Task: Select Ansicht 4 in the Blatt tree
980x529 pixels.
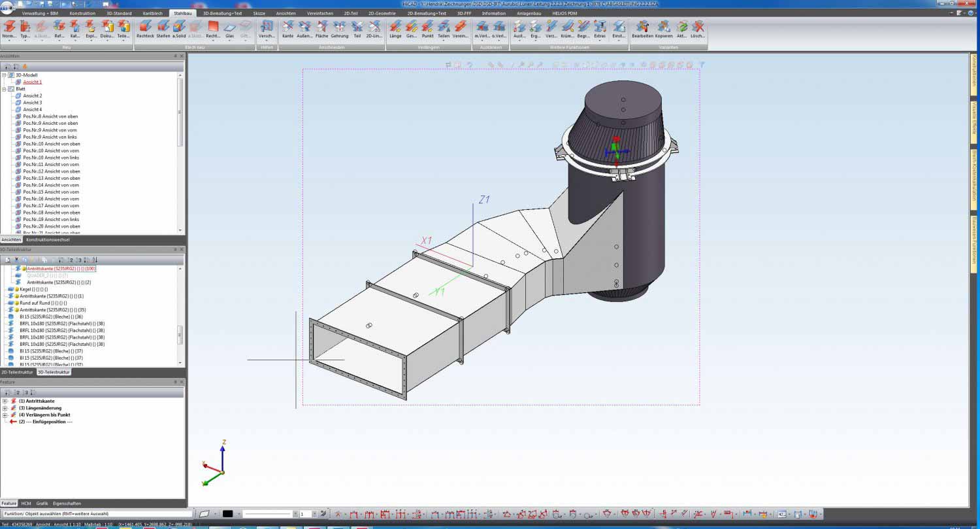Action: (33, 109)
